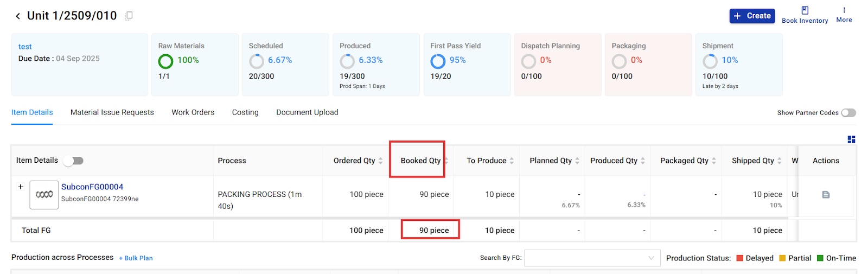Image resolution: width=868 pixels, height=274 pixels.
Task: Open the SubconFG00004 item link
Action: pyautogui.click(x=92, y=187)
